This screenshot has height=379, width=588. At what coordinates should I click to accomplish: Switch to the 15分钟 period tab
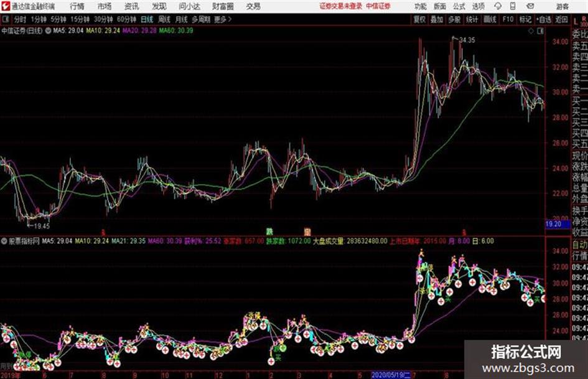(x=80, y=19)
